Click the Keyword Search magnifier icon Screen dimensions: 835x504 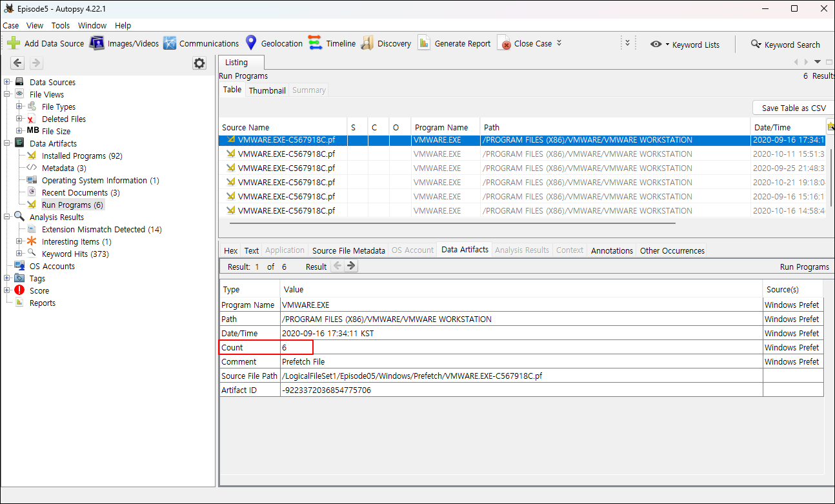pos(756,44)
